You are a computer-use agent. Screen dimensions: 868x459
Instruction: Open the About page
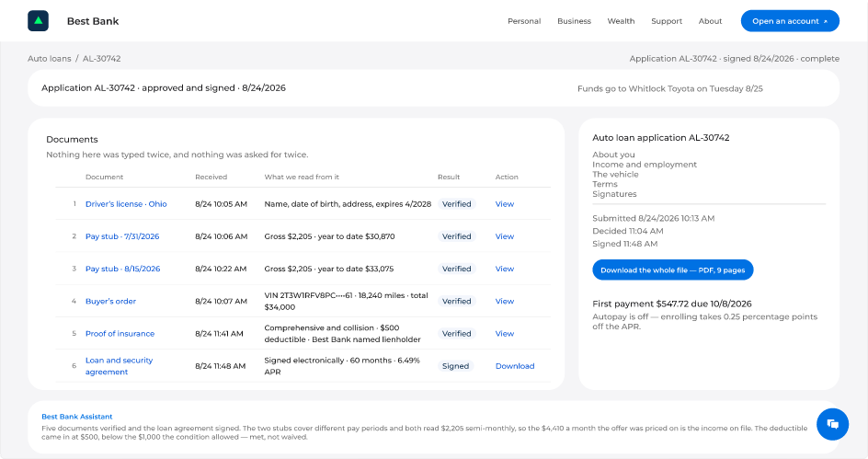coord(710,21)
